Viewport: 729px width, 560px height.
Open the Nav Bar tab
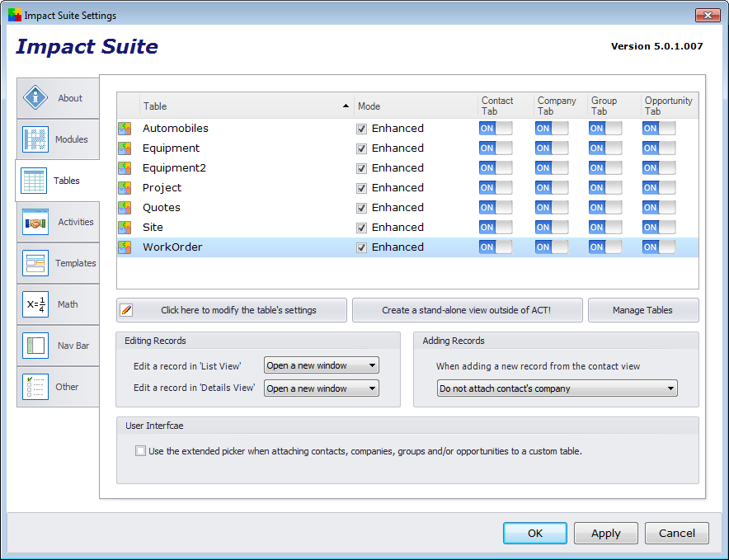58,346
